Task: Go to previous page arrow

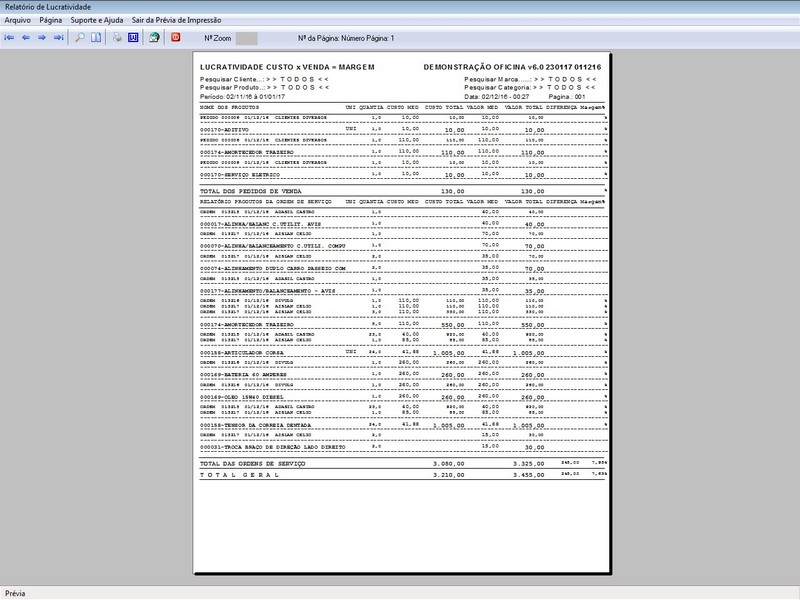Action: (x=26, y=38)
